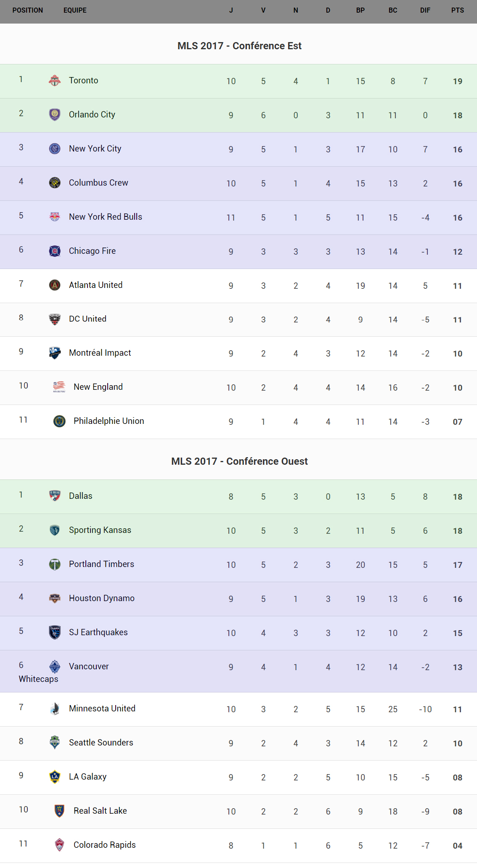
Task: Click the Orlando City crest icon
Action: coord(55,114)
